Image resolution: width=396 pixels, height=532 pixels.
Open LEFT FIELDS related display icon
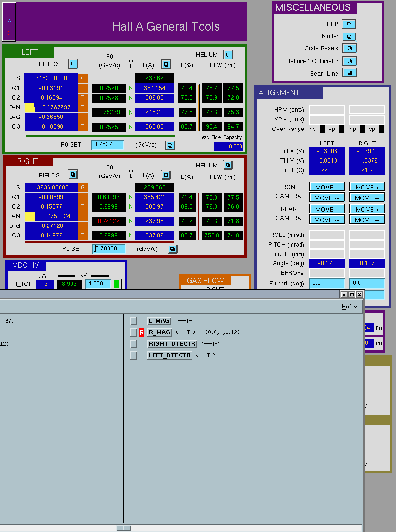coord(72,64)
